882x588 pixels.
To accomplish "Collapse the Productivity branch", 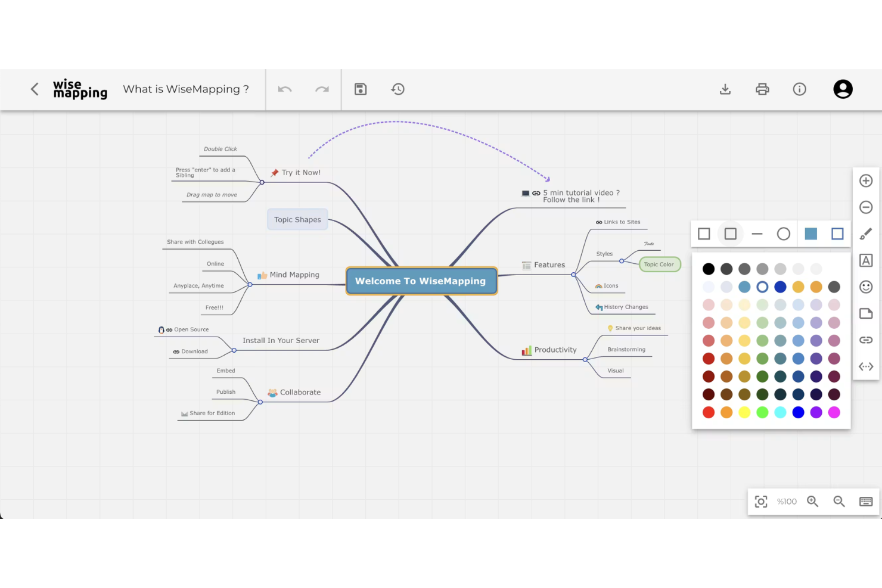I will pyautogui.click(x=585, y=360).
